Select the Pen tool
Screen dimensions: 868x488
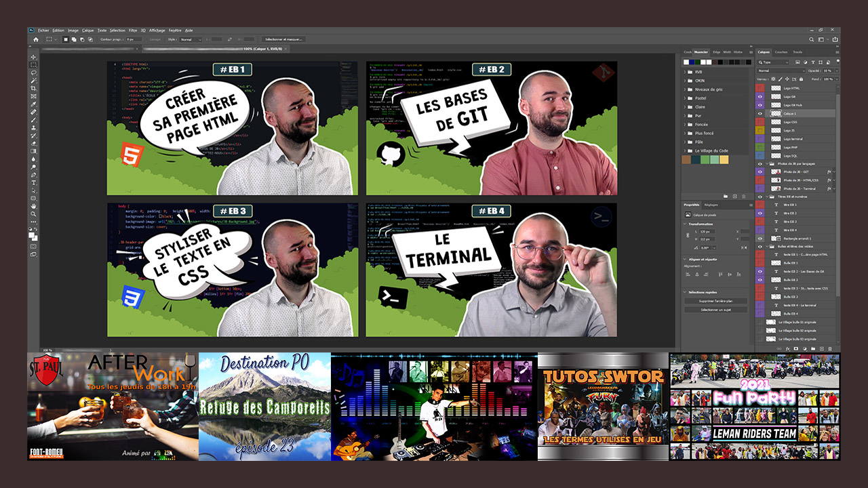pos(33,175)
